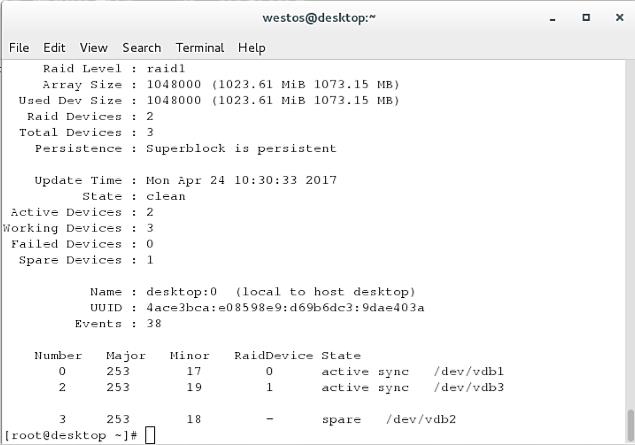This screenshot has height=445, width=635.
Task: Click 'Superblock is persistent' text
Action: tap(241, 149)
